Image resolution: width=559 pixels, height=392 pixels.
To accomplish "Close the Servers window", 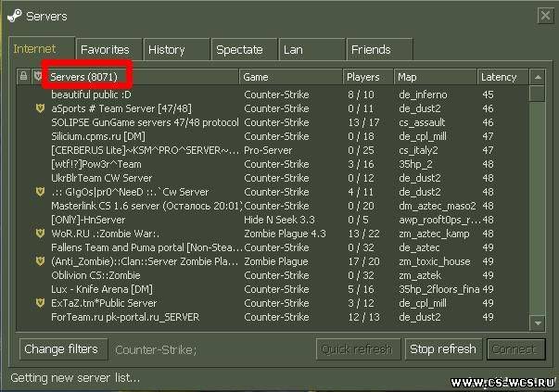I will 545,16.
